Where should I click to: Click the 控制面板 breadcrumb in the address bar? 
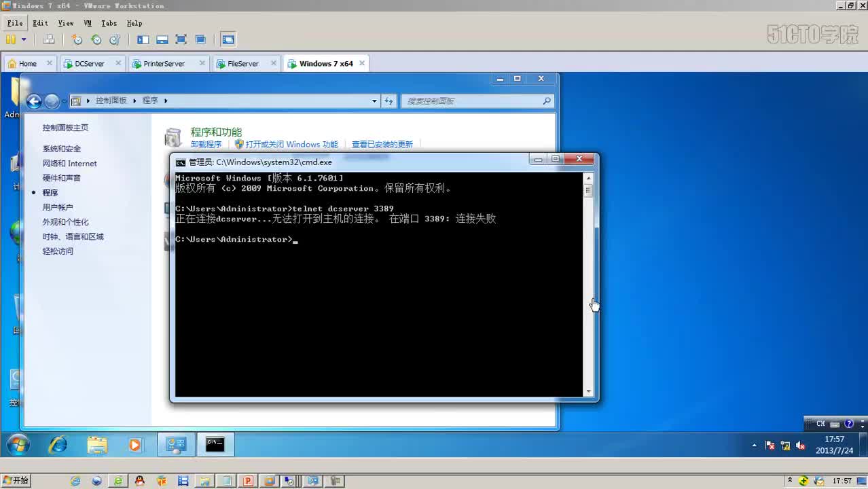tap(111, 101)
